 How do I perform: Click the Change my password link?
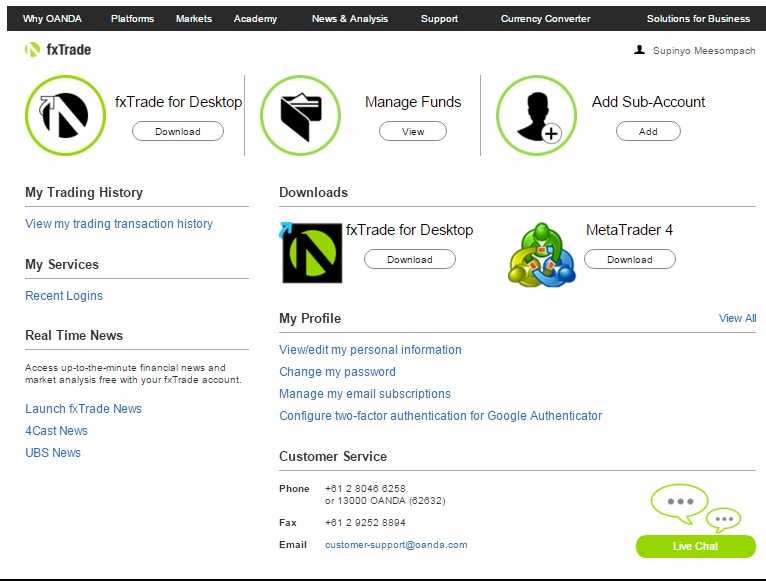tap(337, 372)
